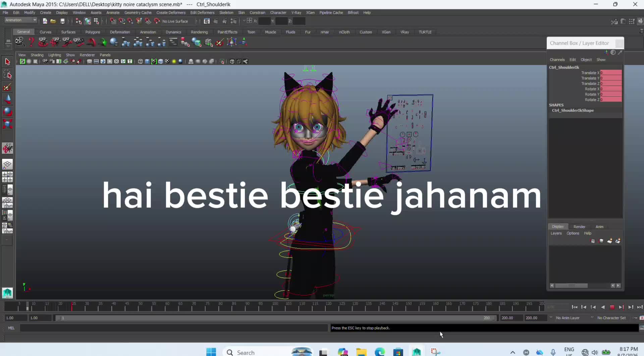The height and width of the screenshot is (356, 644).
Task: Stop playback with the red square
Action: [612, 307]
